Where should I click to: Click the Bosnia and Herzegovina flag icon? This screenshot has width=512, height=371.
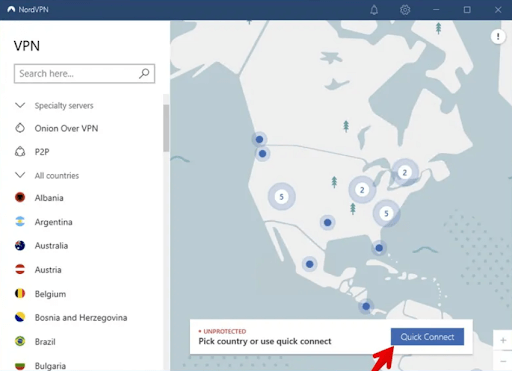pos(20,317)
